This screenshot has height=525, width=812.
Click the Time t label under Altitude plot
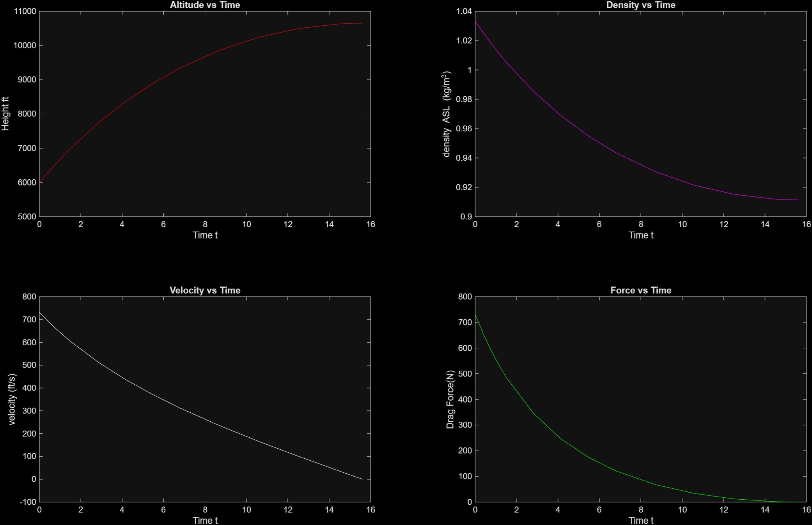point(205,235)
